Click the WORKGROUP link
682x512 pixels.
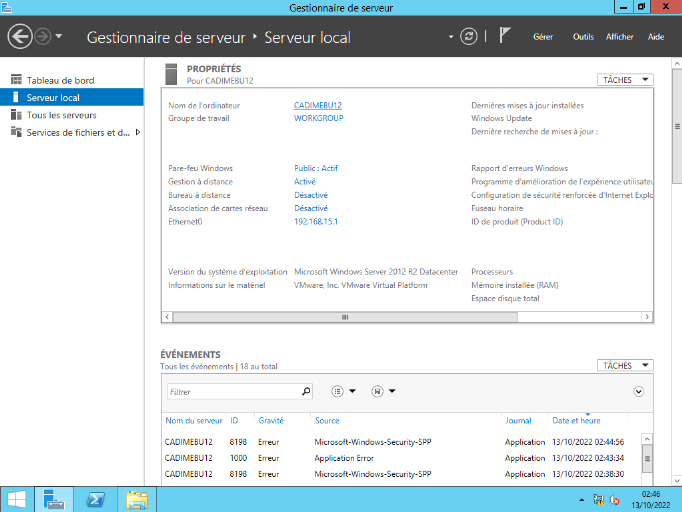tap(318, 118)
